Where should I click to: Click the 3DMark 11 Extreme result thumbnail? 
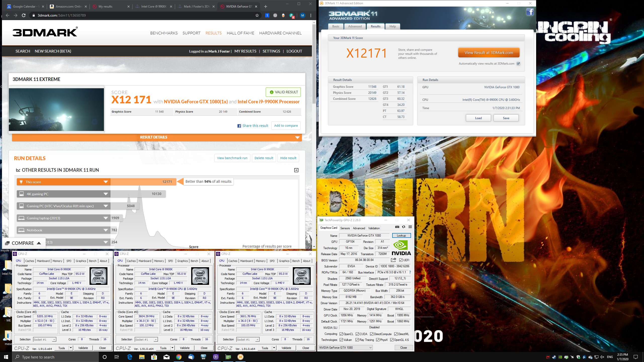[x=56, y=109]
